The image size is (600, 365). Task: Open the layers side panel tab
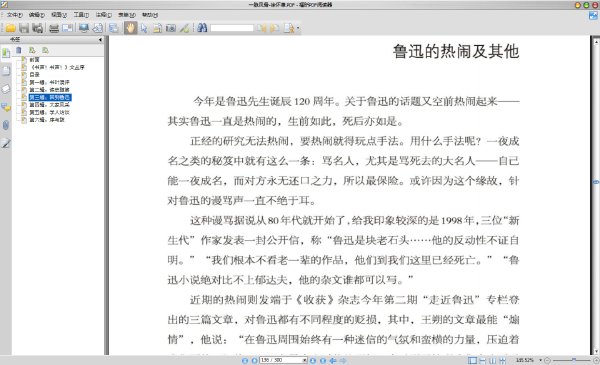(x=6, y=89)
